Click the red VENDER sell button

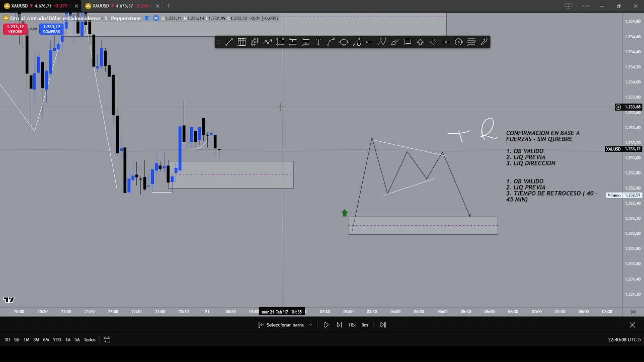click(x=15, y=29)
